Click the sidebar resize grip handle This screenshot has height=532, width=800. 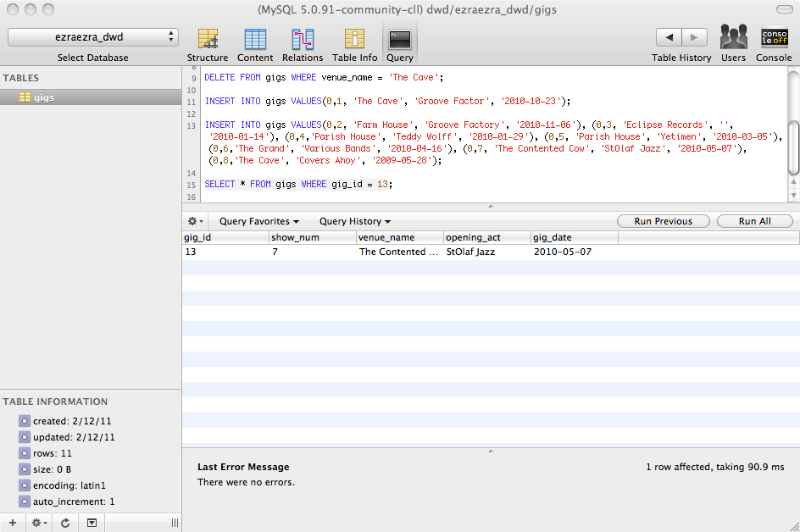click(175, 523)
